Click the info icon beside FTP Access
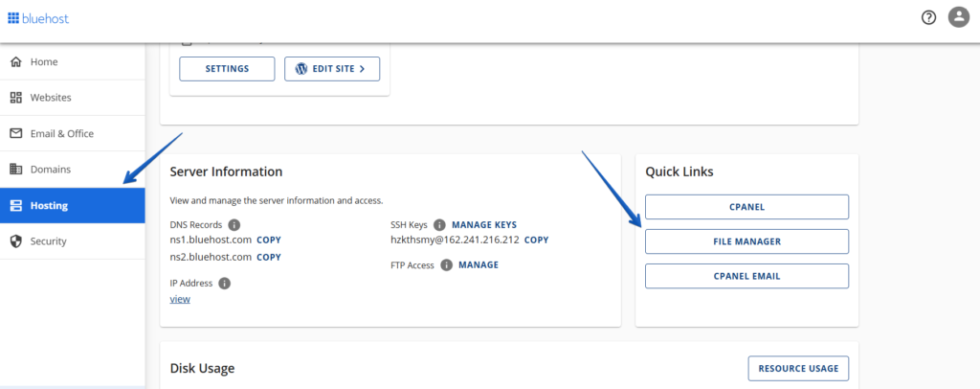Image resolution: width=980 pixels, height=389 pixels. [446, 265]
